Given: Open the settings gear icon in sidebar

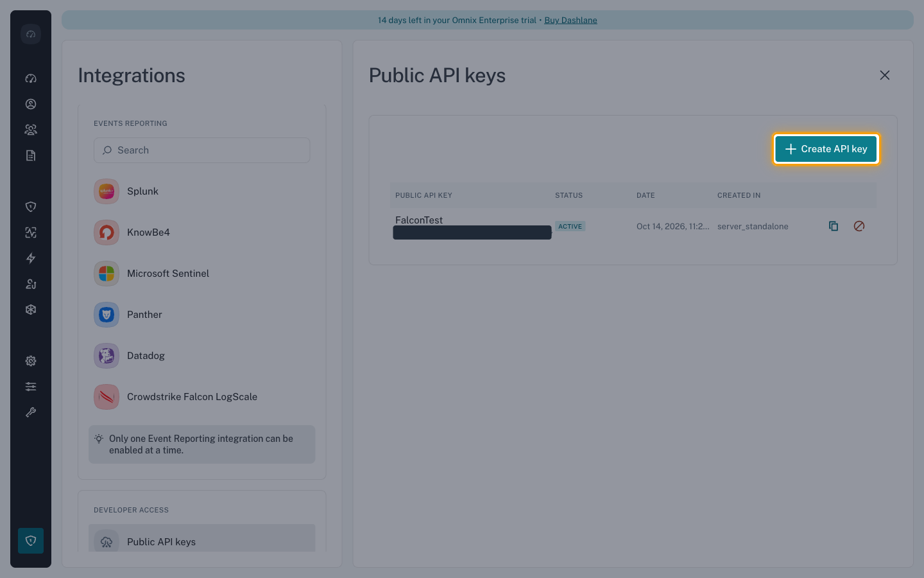Looking at the screenshot, I should [31, 361].
